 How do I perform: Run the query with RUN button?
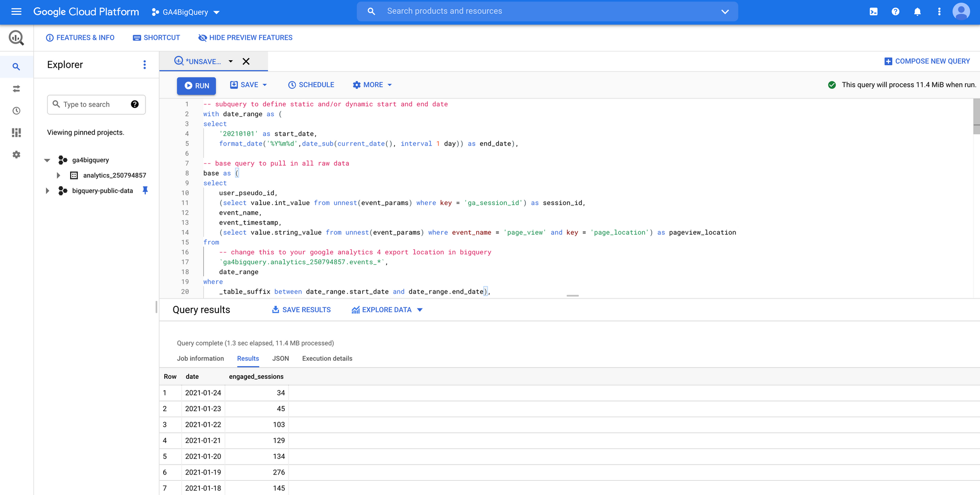tap(196, 86)
